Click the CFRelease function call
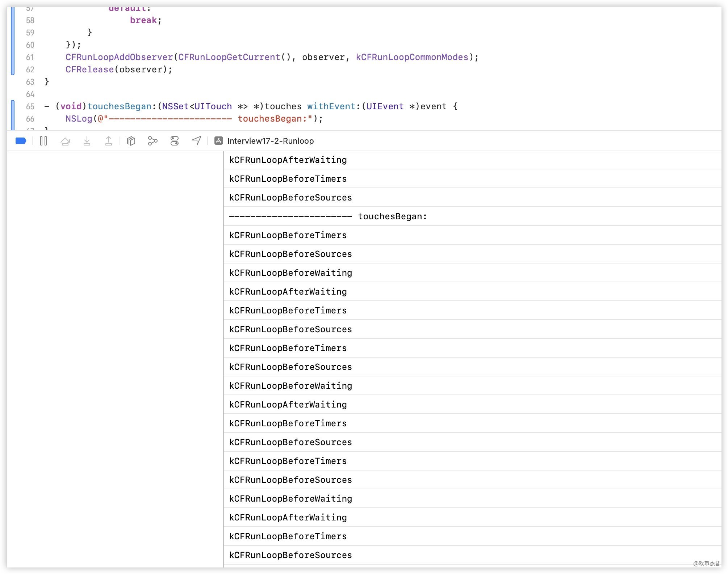 click(x=89, y=69)
